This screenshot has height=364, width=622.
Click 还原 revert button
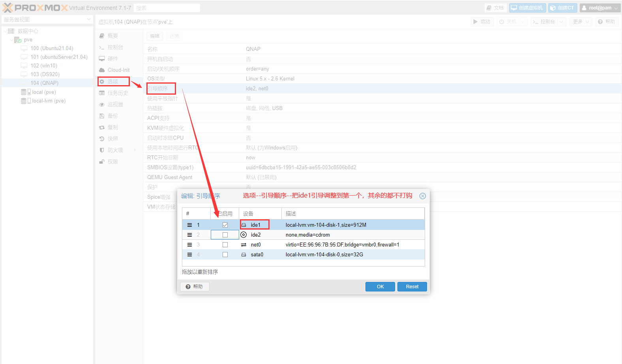click(174, 36)
